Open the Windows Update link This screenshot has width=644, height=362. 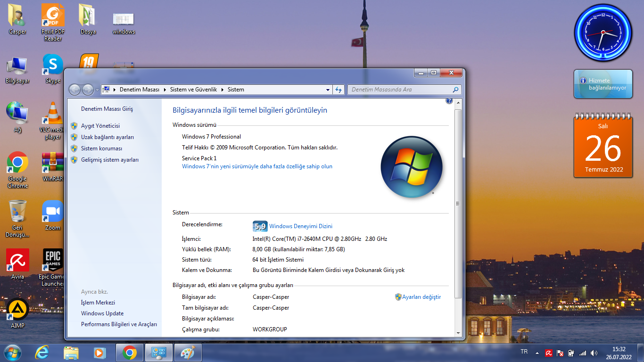102,313
